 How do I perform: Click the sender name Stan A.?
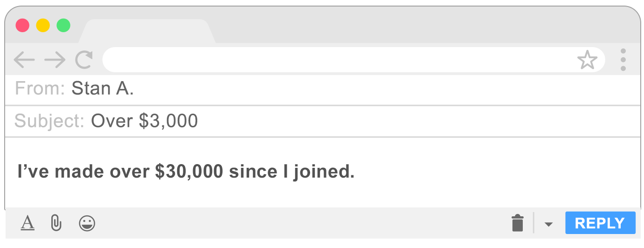click(x=103, y=89)
